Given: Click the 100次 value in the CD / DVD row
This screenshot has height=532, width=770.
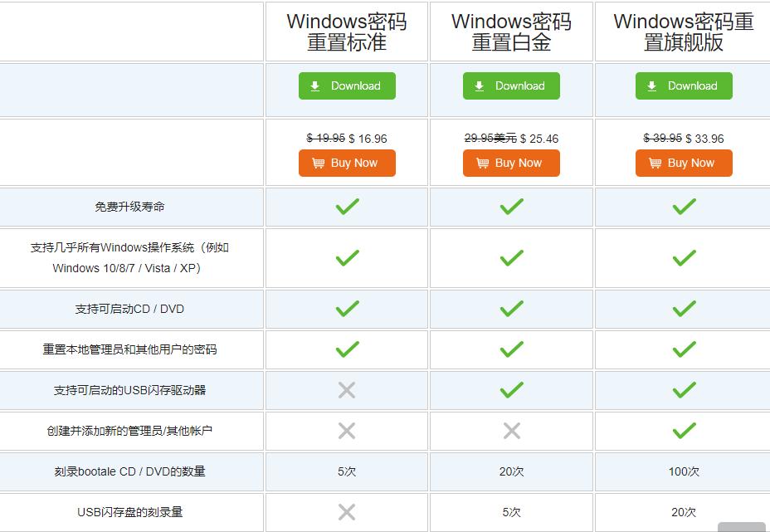Looking at the screenshot, I should pos(684,471).
